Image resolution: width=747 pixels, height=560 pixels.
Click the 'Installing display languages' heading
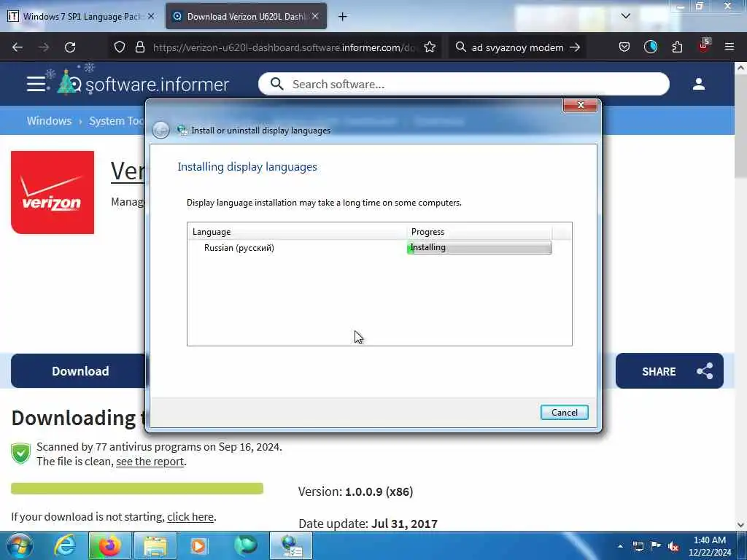247,167
